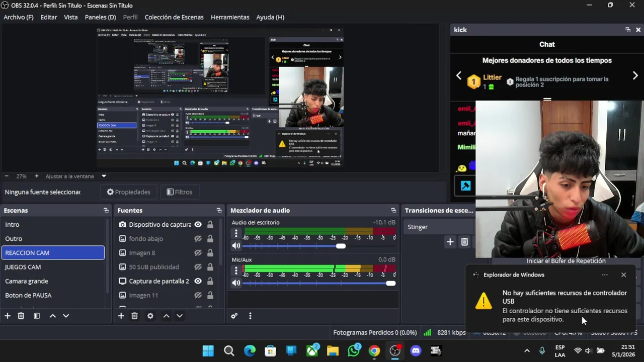Open Google Chrome from the taskbar
644x362 pixels.
(x=374, y=351)
